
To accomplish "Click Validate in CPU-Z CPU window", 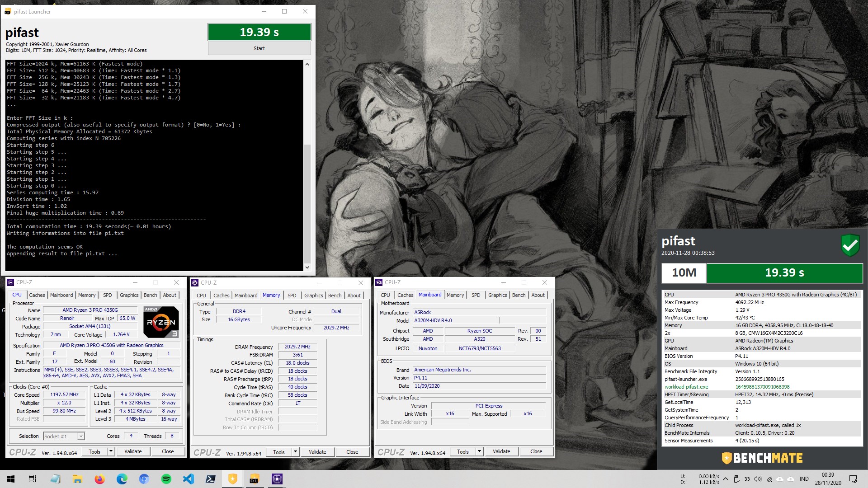I will pos(133,451).
